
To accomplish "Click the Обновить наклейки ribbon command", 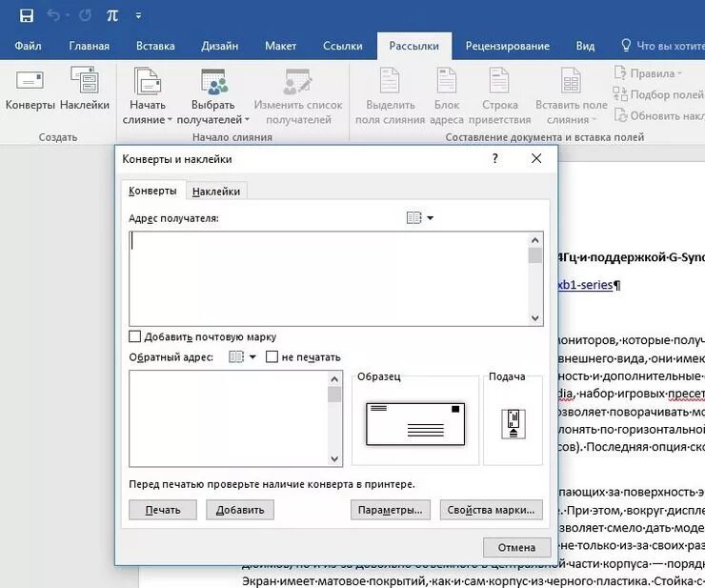I will coord(659,115).
